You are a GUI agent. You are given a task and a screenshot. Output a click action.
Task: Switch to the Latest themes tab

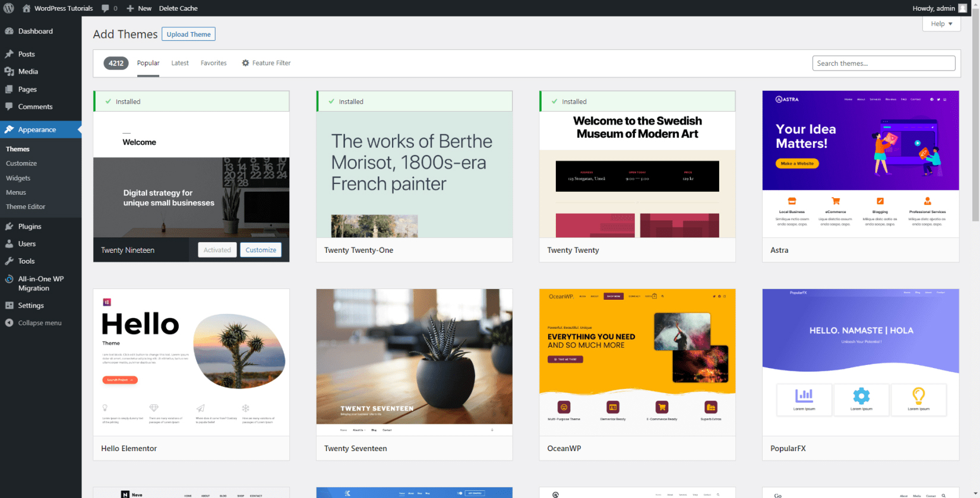(180, 63)
